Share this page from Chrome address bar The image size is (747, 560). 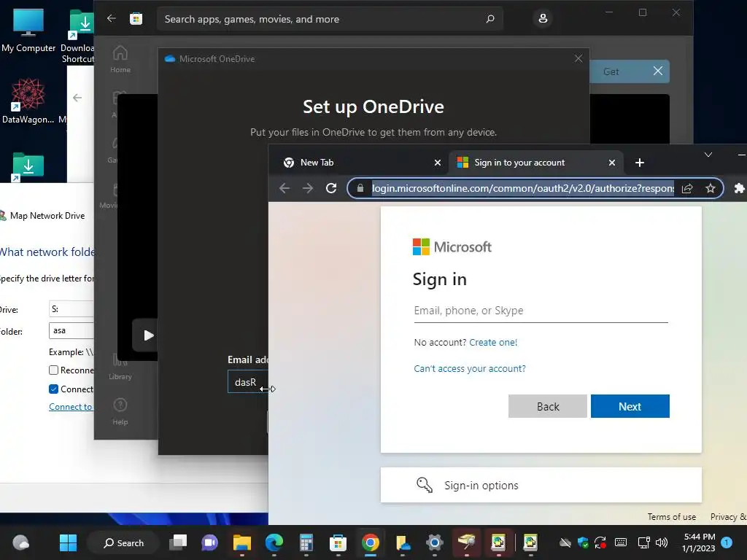point(687,188)
